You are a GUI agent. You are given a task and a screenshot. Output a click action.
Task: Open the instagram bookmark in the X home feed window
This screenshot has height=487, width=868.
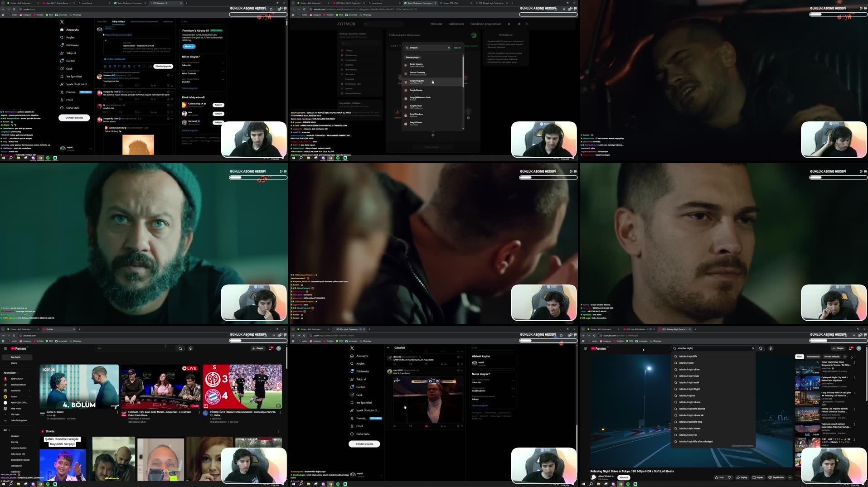25,15
